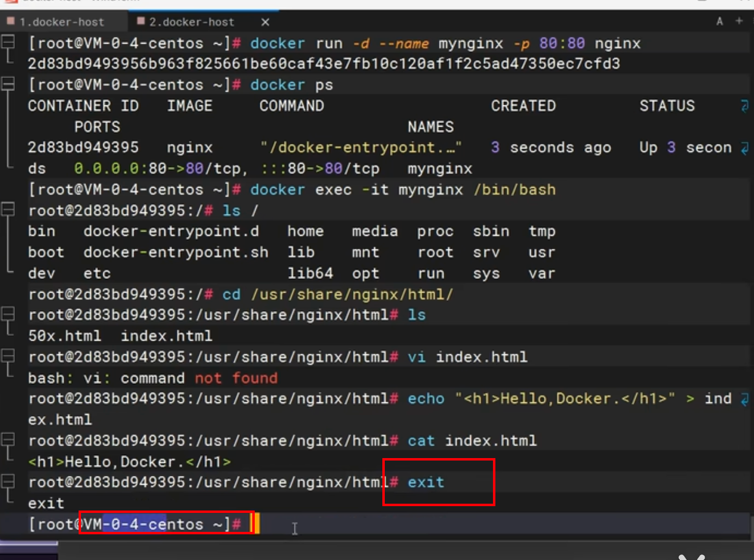The height and width of the screenshot is (560, 754).
Task: Collapse the html folder 'ls' fold marker
Action: click(x=8, y=314)
